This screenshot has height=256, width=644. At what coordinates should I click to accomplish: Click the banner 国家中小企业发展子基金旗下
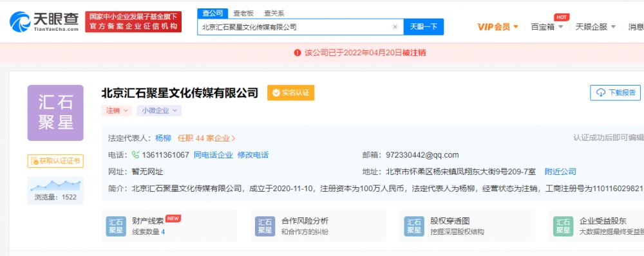[x=133, y=17]
